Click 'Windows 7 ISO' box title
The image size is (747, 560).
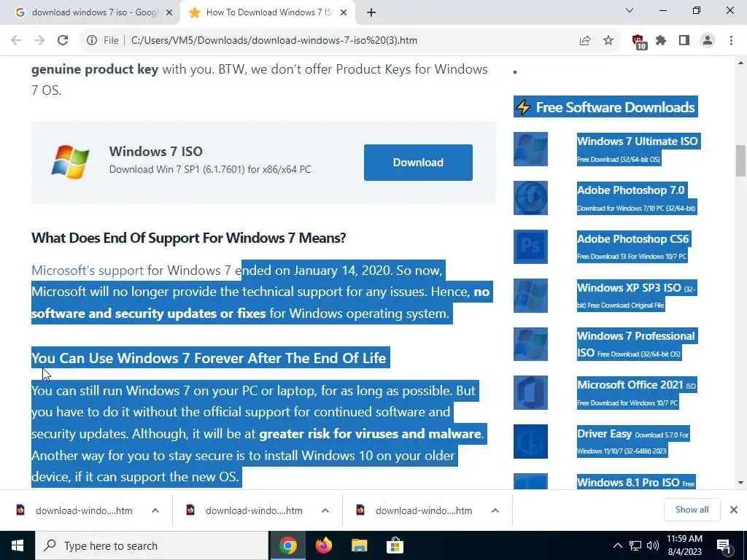[156, 152]
